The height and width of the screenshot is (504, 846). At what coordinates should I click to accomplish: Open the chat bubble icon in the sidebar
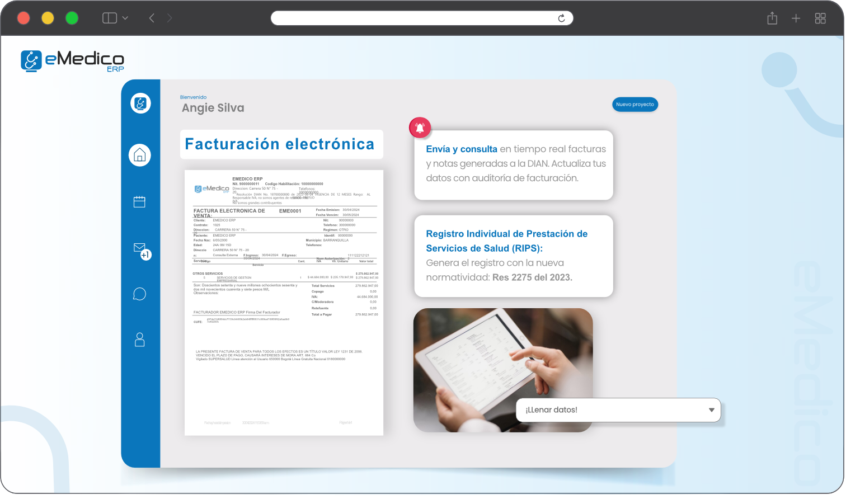point(140,294)
